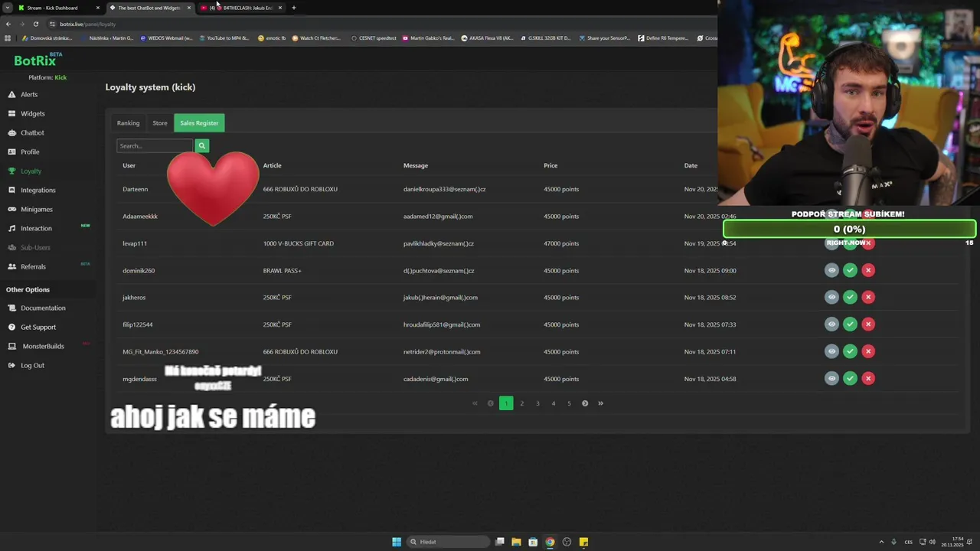980x551 pixels.
Task: Go back in the browser
Action: pos(8,24)
